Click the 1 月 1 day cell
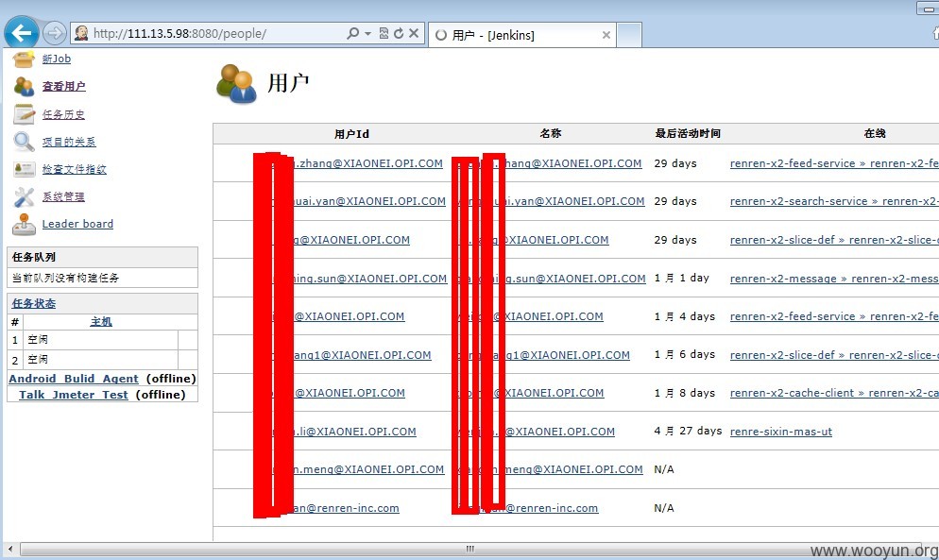The image size is (939, 560). point(681,278)
